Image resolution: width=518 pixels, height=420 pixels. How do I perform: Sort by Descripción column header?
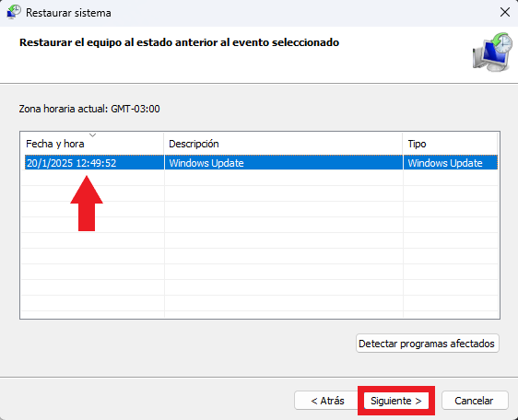283,144
